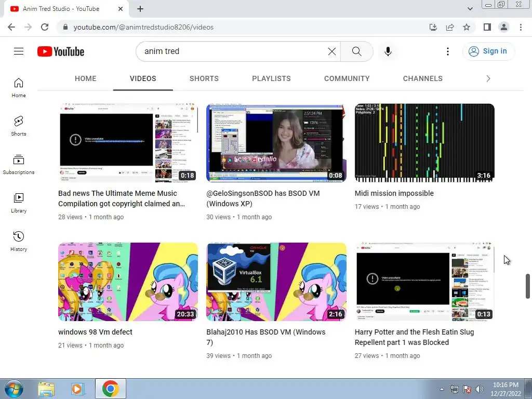Viewport: 532px width, 399px height.
Task: Open Library in the sidebar
Action: pos(19,203)
